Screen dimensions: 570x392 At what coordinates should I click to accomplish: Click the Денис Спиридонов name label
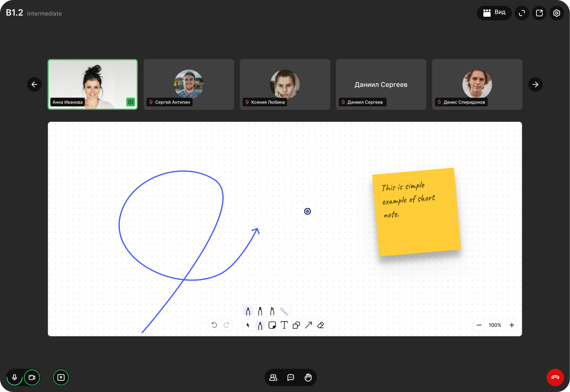[x=462, y=102]
